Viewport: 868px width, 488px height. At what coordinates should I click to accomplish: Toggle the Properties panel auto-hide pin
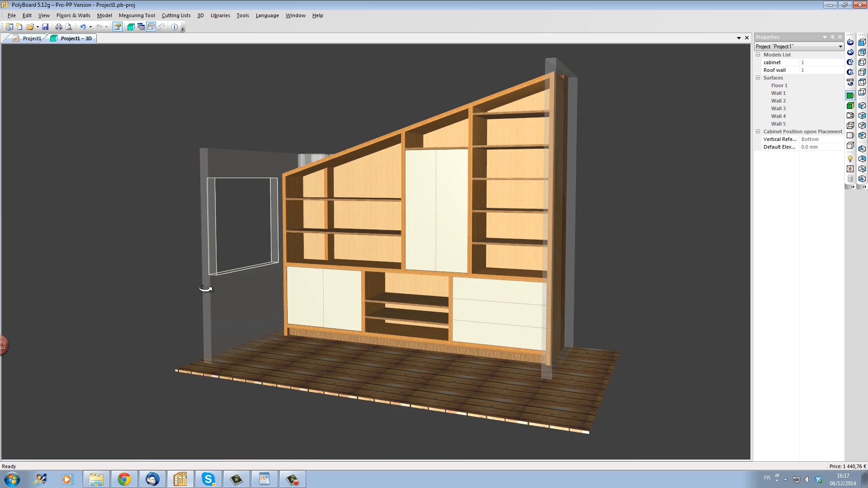[831, 37]
